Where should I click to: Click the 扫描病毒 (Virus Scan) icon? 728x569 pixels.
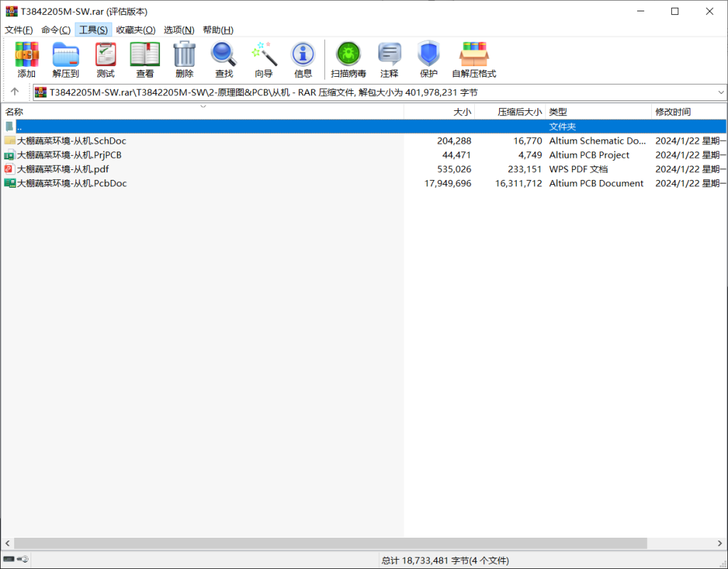click(348, 59)
